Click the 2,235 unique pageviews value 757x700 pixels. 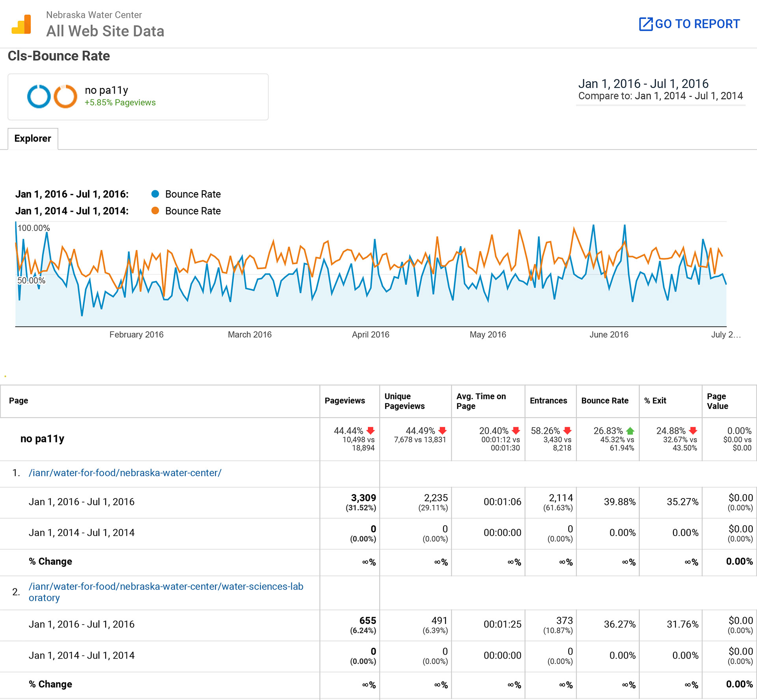pos(436,498)
